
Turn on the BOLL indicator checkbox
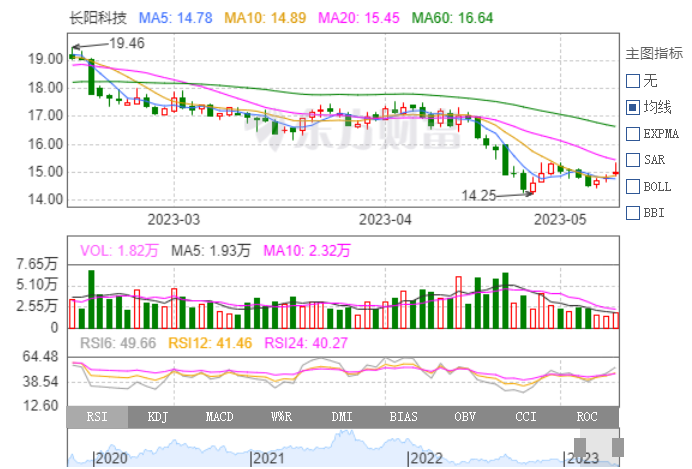pos(632,186)
